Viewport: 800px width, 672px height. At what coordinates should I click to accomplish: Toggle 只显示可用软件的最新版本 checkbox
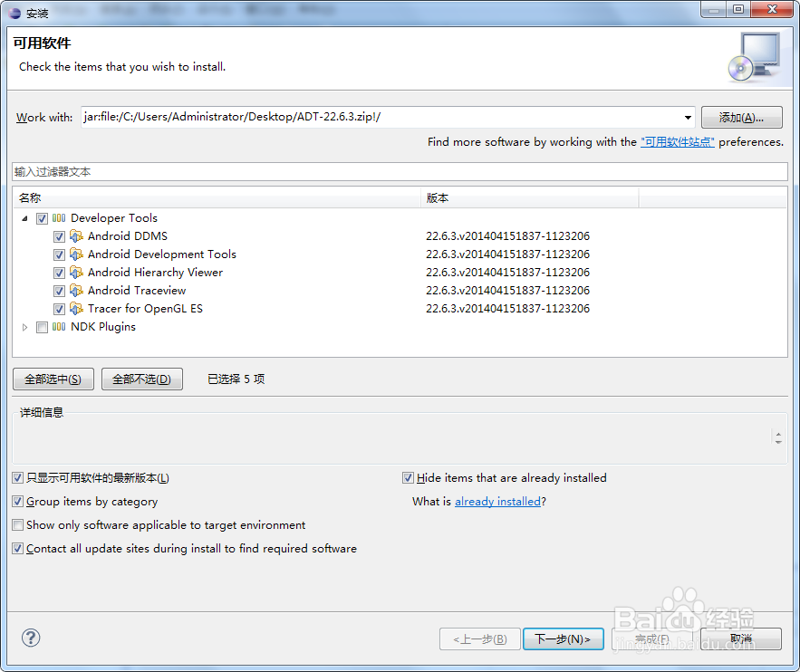(x=18, y=478)
